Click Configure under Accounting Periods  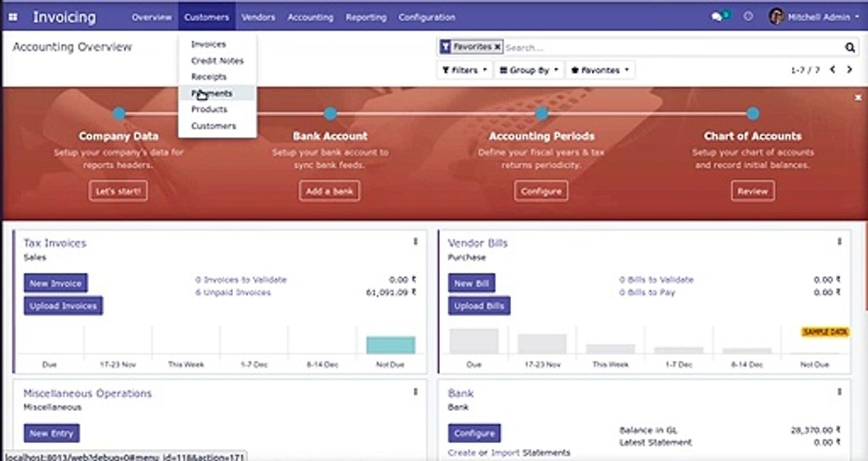pyautogui.click(x=541, y=191)
